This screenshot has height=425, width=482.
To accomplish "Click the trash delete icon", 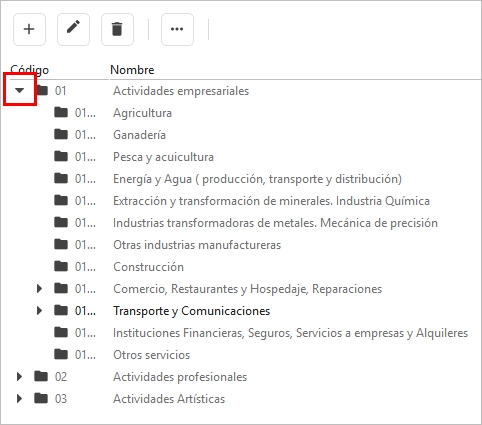I will pyautogui.click(x=117, y=29).
